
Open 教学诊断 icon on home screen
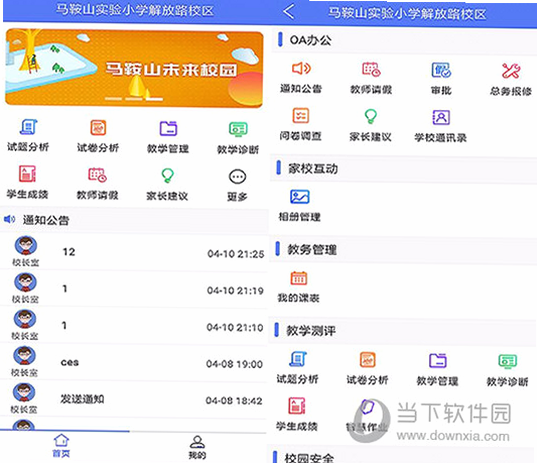coord(238,129)
